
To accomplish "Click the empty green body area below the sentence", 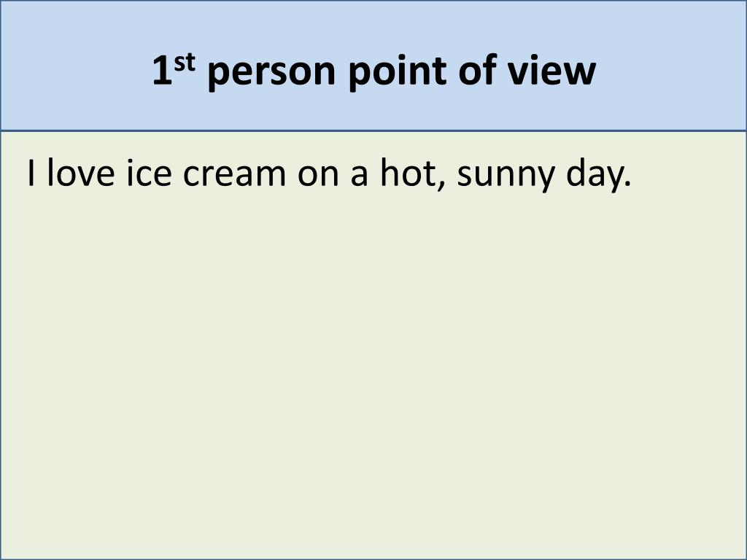I will [x=373, y=371].
